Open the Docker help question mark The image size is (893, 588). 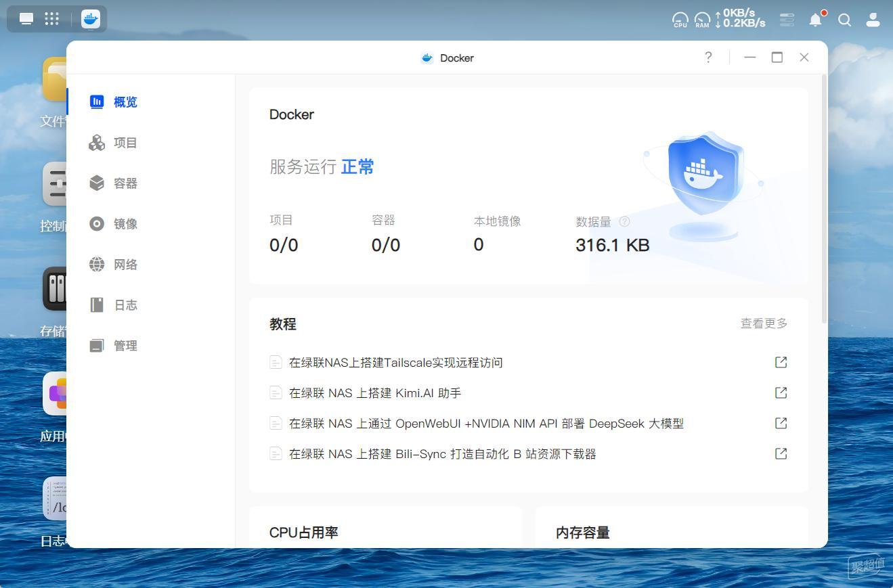[x=708, y=58]
